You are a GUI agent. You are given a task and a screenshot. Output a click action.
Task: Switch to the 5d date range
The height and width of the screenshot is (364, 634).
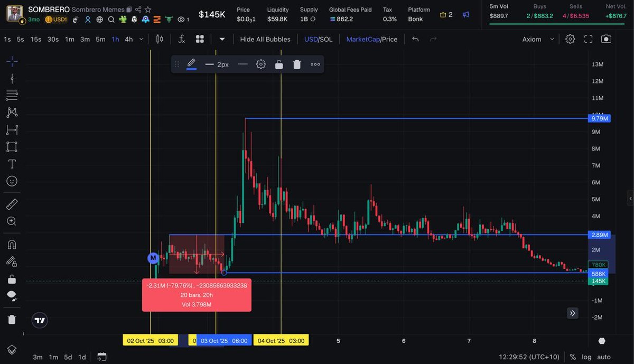point(68,357)
